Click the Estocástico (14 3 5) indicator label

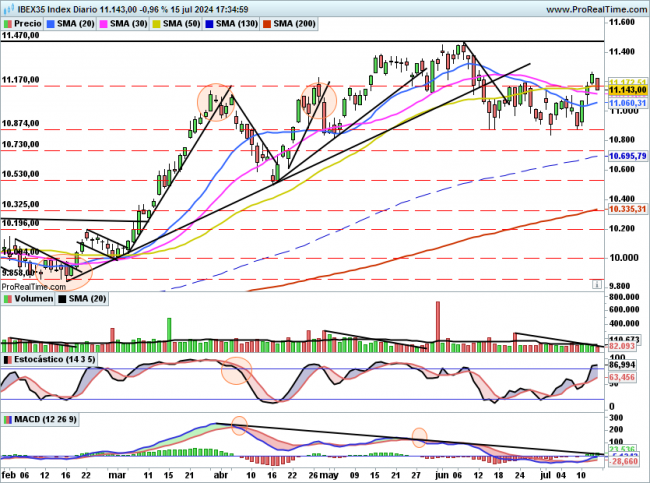[51, 358]
